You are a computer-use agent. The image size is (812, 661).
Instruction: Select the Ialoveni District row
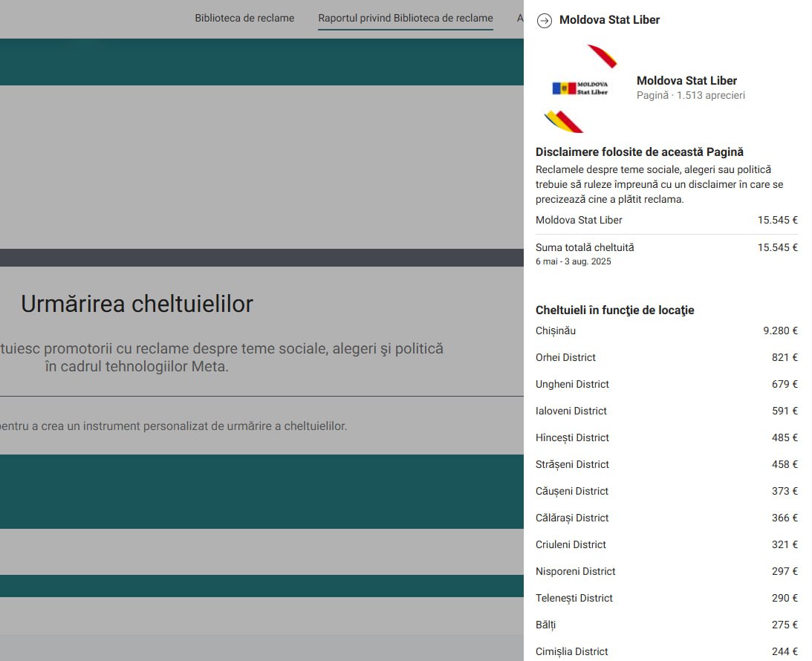[666, 411]
